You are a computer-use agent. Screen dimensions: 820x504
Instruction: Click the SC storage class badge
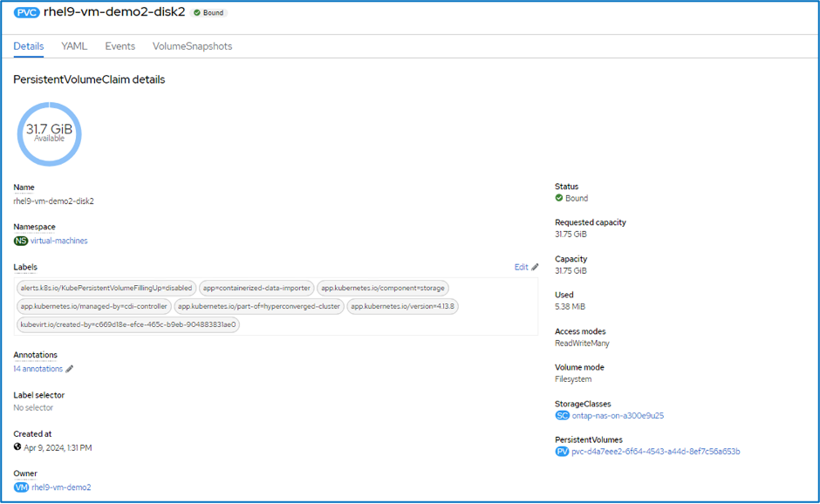click(562, 416)
